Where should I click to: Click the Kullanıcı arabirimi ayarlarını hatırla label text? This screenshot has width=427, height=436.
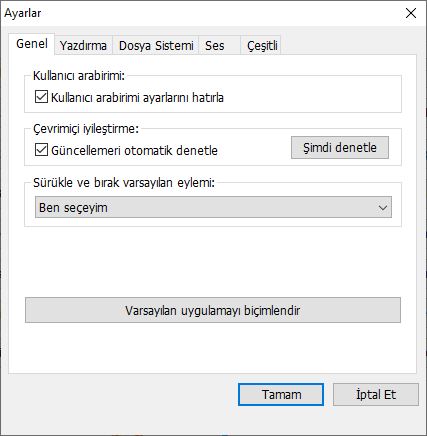click(137, 98)
